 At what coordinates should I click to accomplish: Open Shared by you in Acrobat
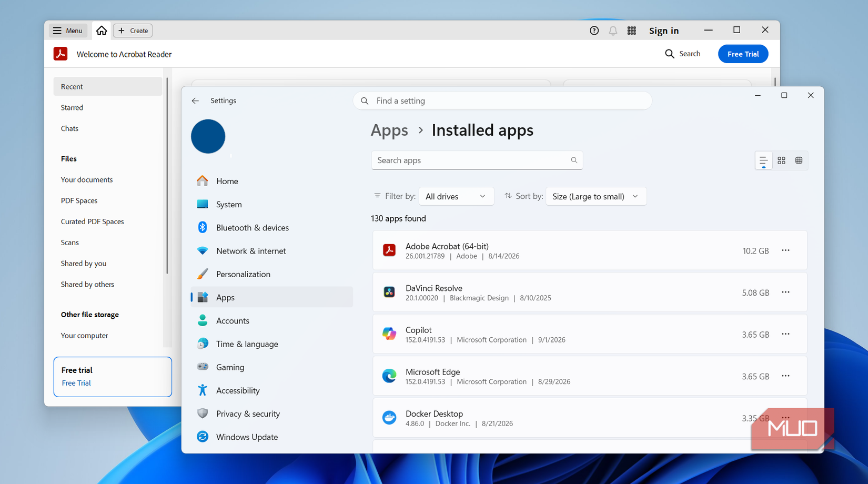pos(83,263)
